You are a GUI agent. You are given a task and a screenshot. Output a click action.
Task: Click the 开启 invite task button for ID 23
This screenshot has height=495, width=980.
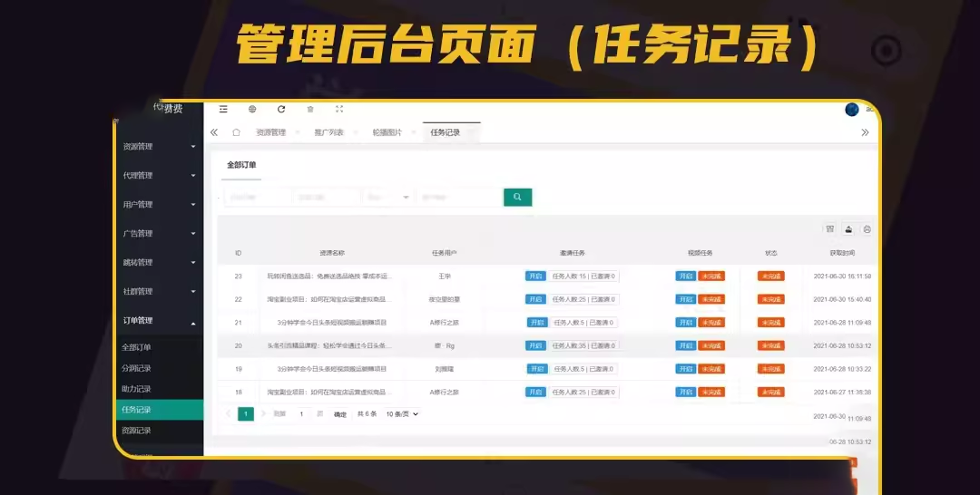tap(535, 276)
